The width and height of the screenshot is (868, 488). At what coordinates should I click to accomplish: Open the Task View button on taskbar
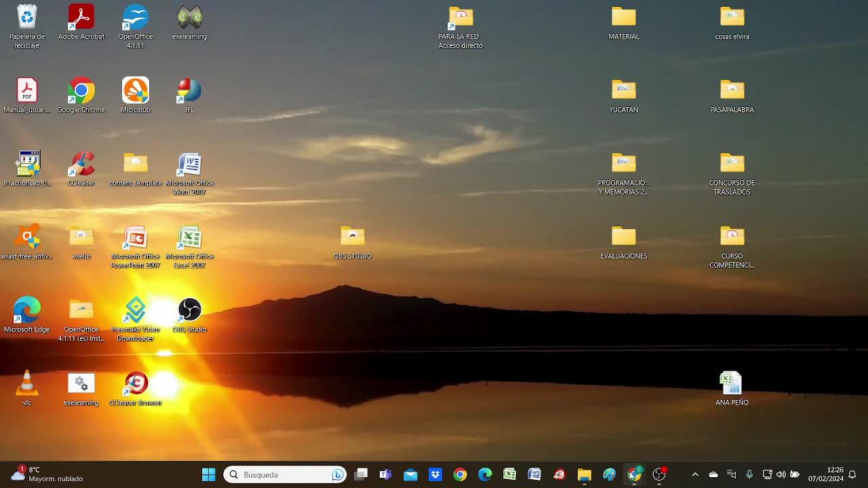[x=361, y=474]
